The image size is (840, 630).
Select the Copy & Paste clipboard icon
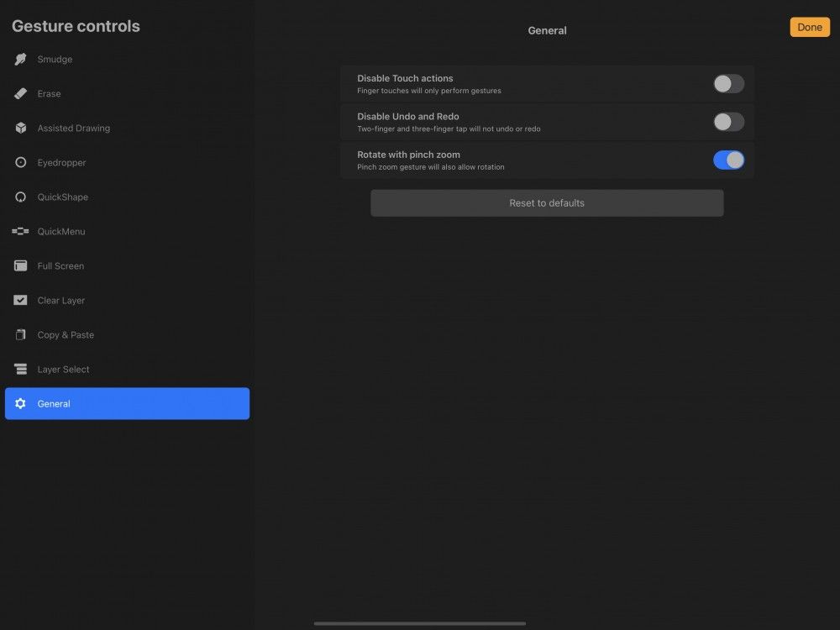pyautogui.click(x=20, y=334)
